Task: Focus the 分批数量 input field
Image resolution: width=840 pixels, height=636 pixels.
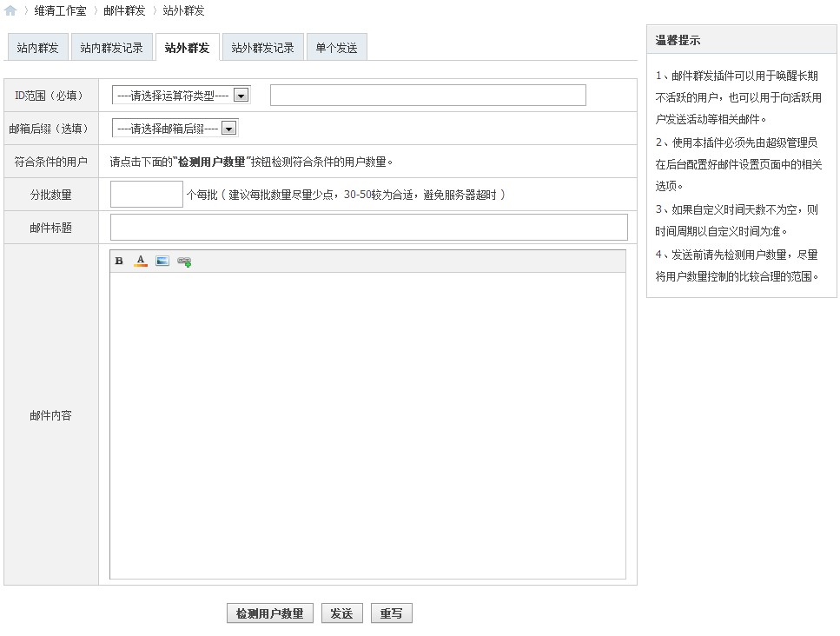Action: click(147, 195)
